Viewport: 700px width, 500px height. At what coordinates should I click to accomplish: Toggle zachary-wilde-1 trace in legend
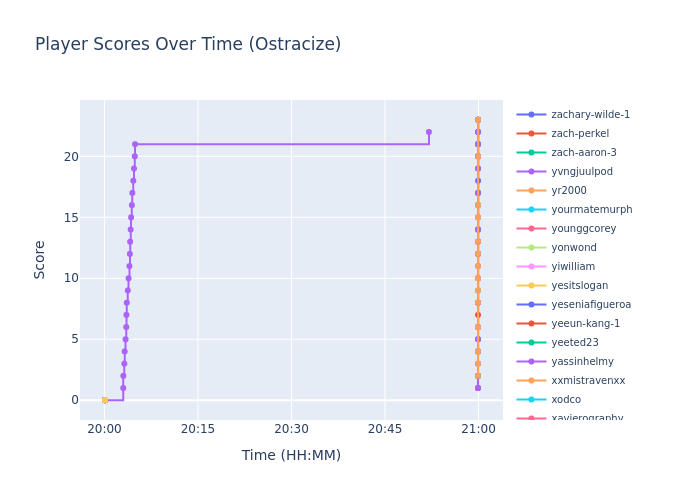(590, 115)
